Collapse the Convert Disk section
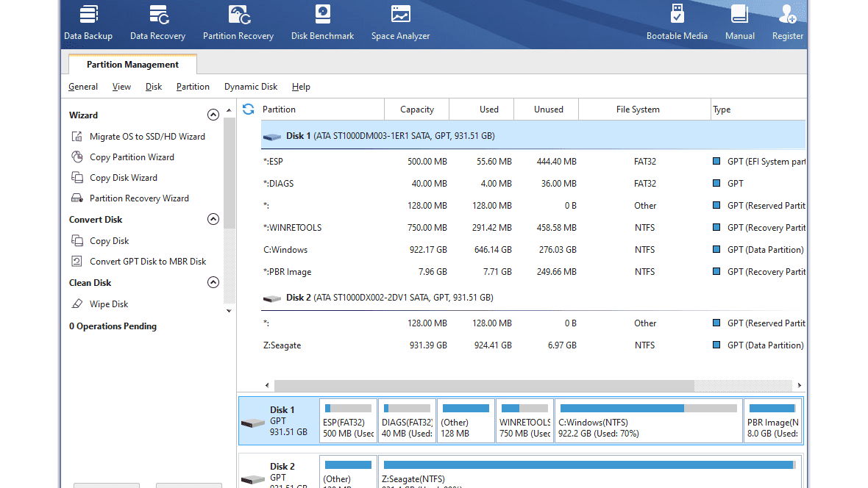Viewport: 868px width, 488px height. coord(213,220)
